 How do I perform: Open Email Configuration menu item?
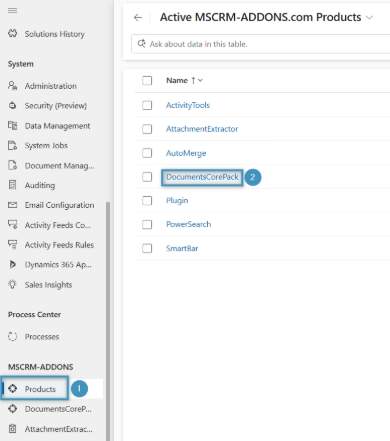coord(59,205)
